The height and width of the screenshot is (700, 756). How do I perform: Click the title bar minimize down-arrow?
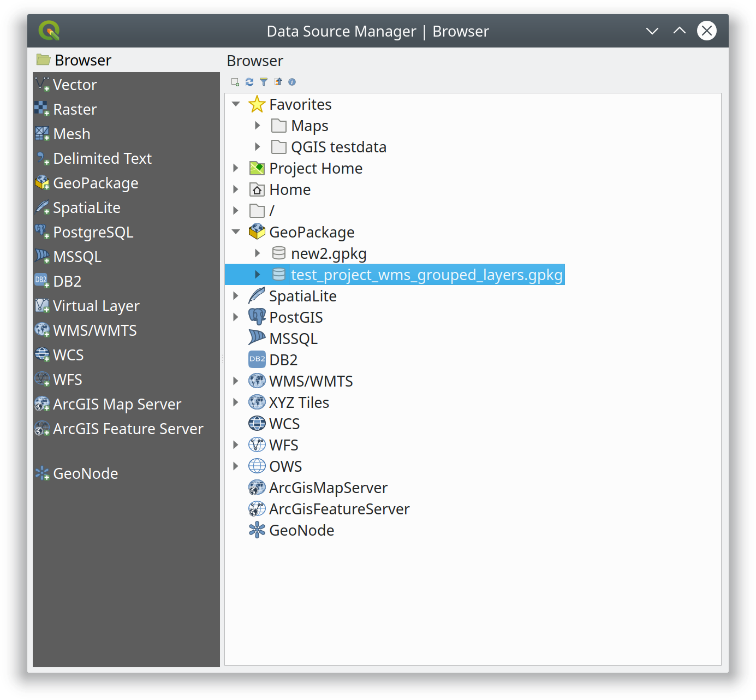[x=652, y=31]
